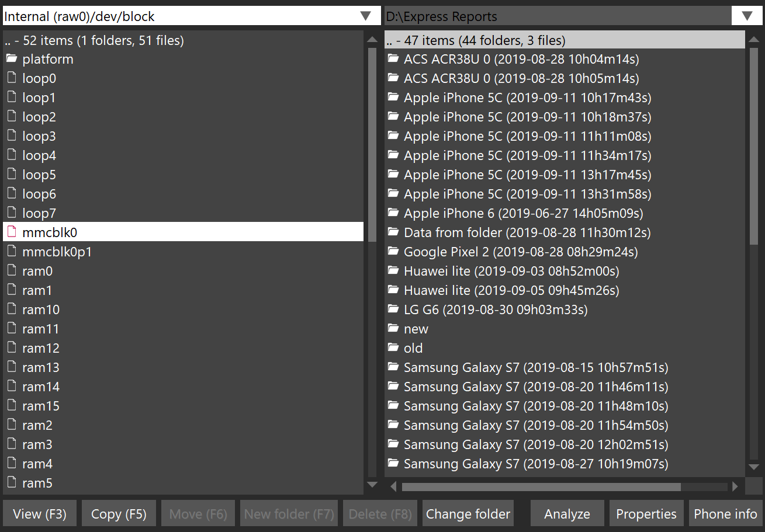Click the Google Pixel 2 folder icon
Screen dimensions: 765x532
(393, 252)
